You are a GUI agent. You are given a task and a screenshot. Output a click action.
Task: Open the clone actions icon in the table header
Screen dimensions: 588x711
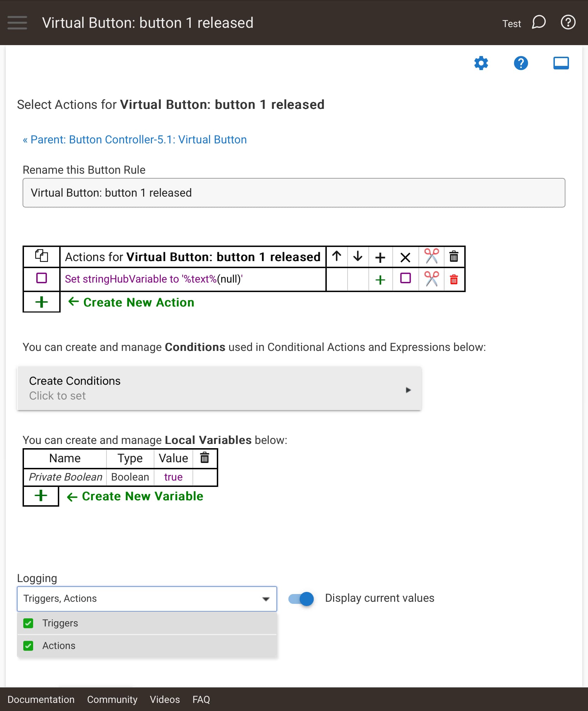[x=41, y=256]
